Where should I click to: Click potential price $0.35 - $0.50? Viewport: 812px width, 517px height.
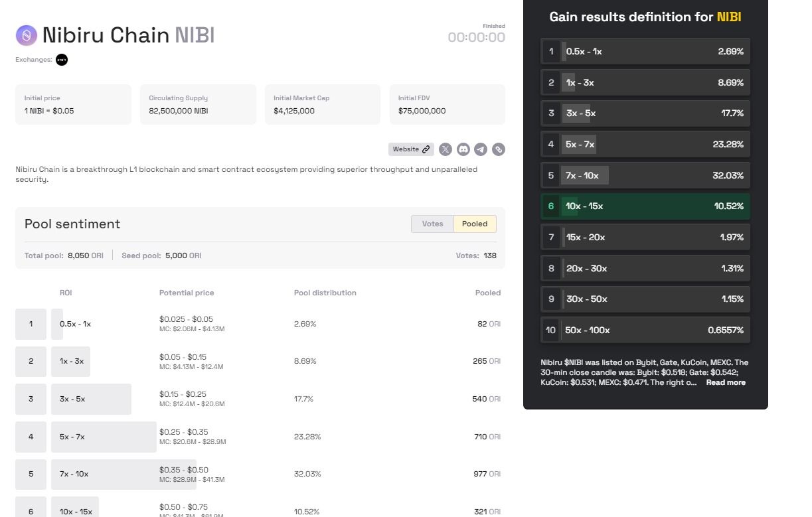pyautogui.click(x=184, y=470)
